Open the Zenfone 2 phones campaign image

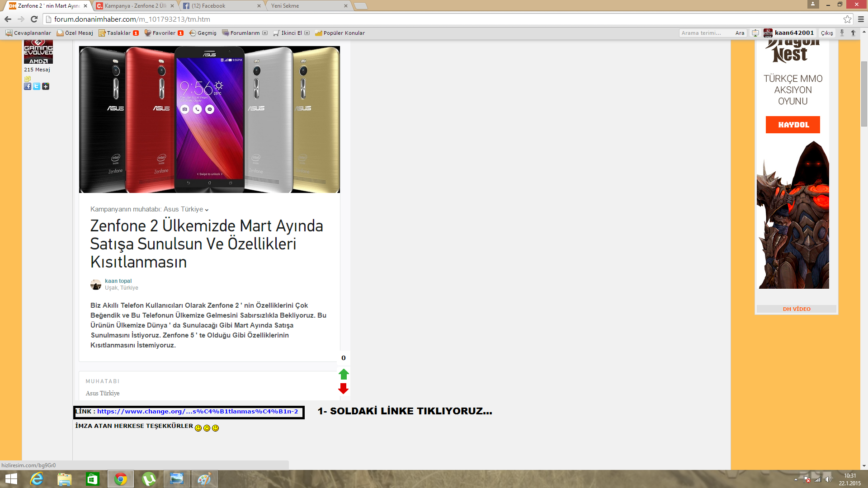[209, 120]
